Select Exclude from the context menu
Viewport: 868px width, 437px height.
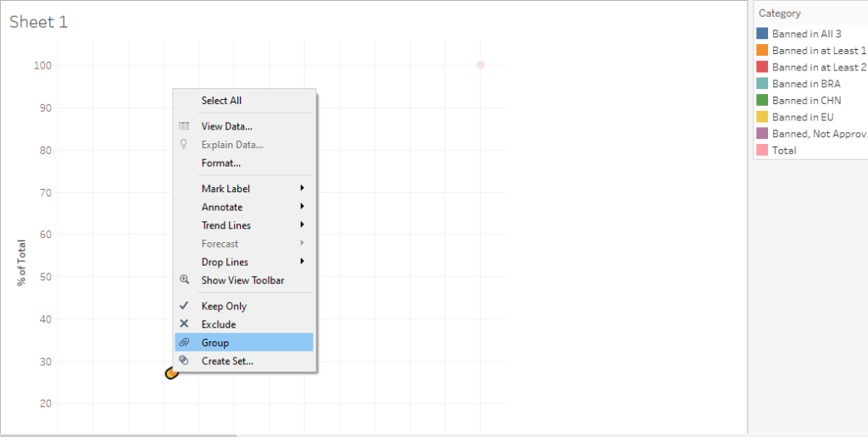(x=244, y=324)
